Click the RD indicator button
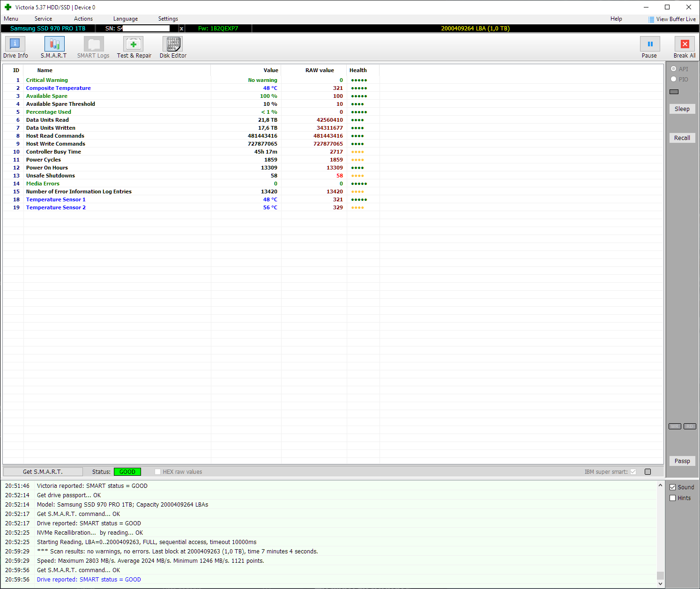The image size is (700, 589). point(690,426)
